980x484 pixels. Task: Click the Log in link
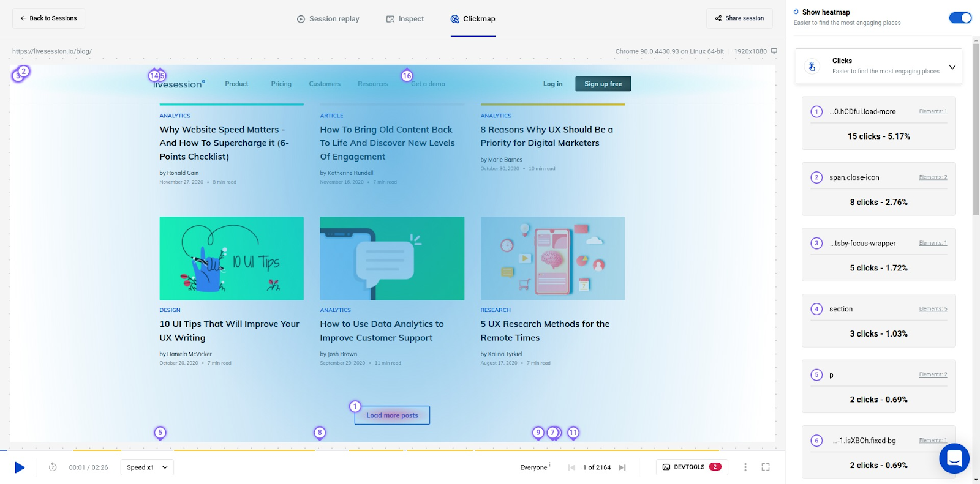(552, 84)
